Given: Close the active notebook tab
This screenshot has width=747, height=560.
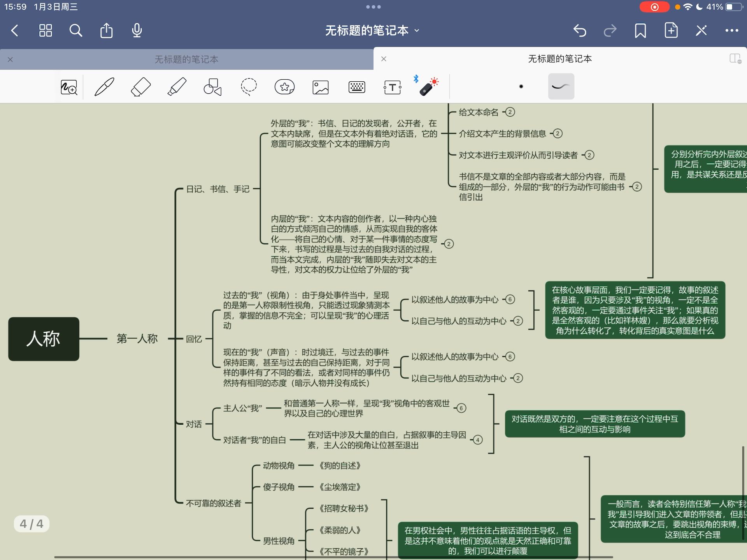Looking at the screenshot, I should point(384,59).
